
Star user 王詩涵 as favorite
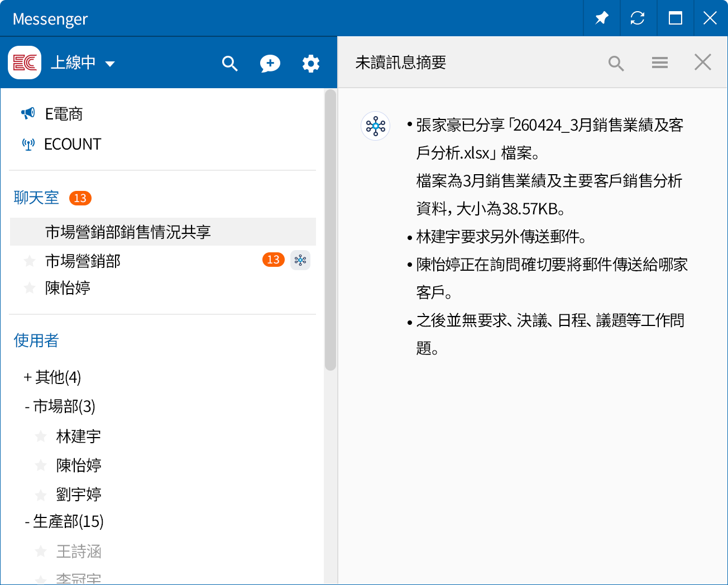click(x=41, y=552)
